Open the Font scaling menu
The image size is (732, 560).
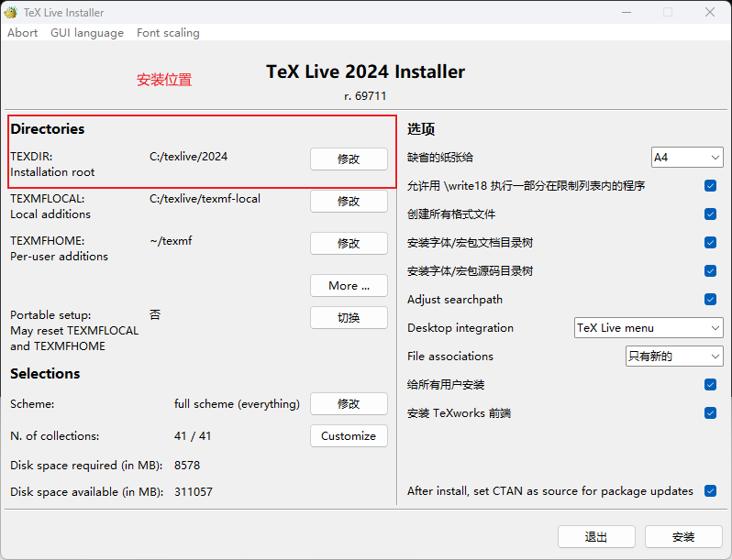click(168, 33)
